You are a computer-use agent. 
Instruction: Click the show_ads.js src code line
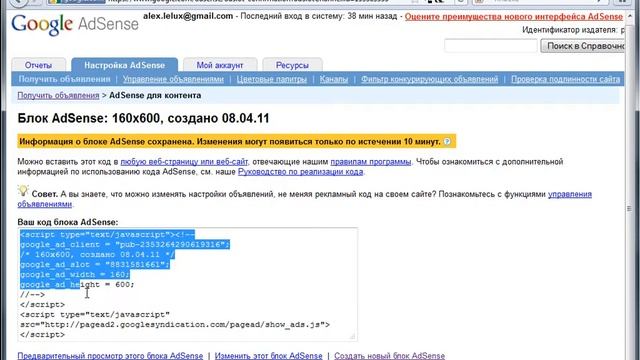pos(175,325)
